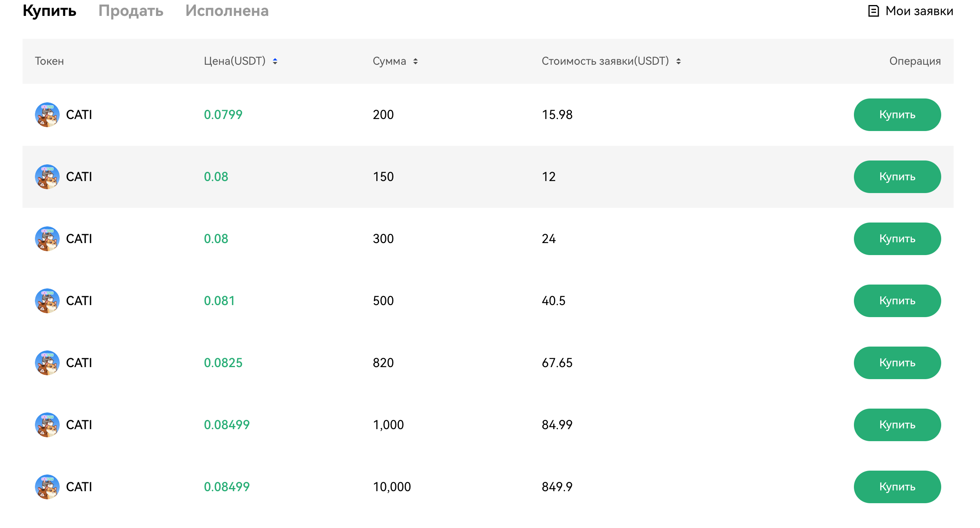Click the amount 10,000

[392, 487]
